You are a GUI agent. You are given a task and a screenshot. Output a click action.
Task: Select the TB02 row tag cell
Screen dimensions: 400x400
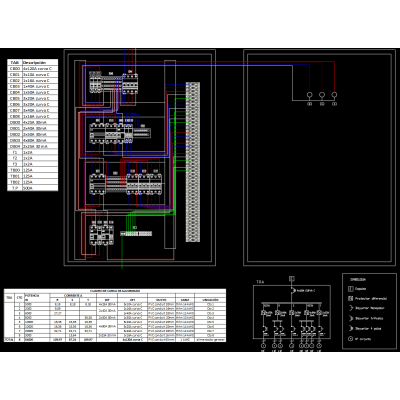[x=15, y=182]
